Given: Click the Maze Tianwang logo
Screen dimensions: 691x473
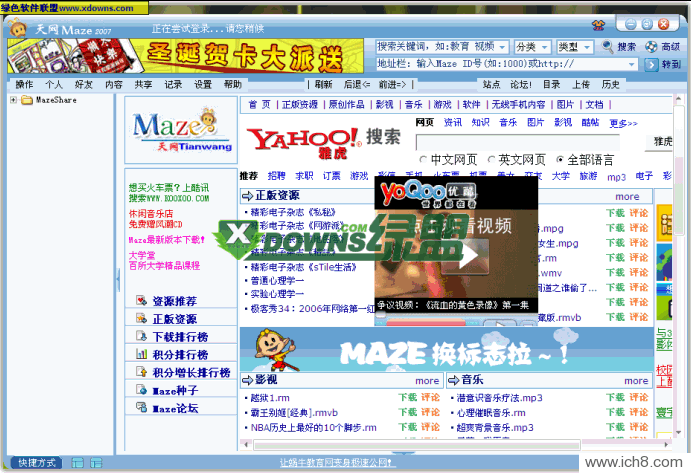Looking at the screenshot, I should coord(182,130).
